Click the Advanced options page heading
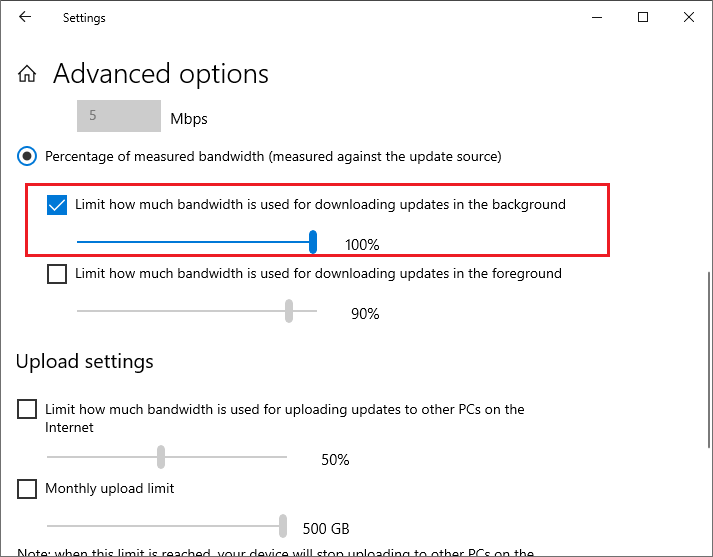713x557 pixels. [x=160, y=74]
